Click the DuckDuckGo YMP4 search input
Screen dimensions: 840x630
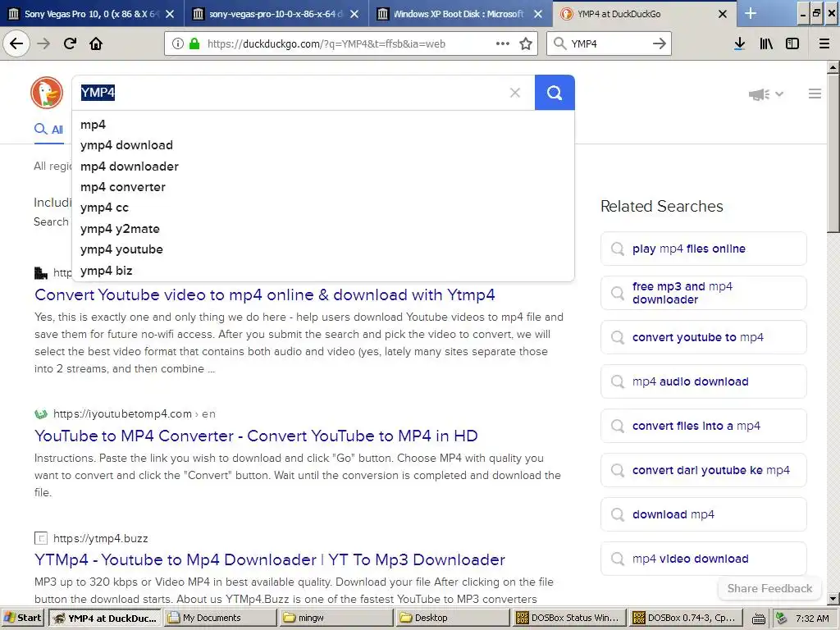(x=304, y=93)
